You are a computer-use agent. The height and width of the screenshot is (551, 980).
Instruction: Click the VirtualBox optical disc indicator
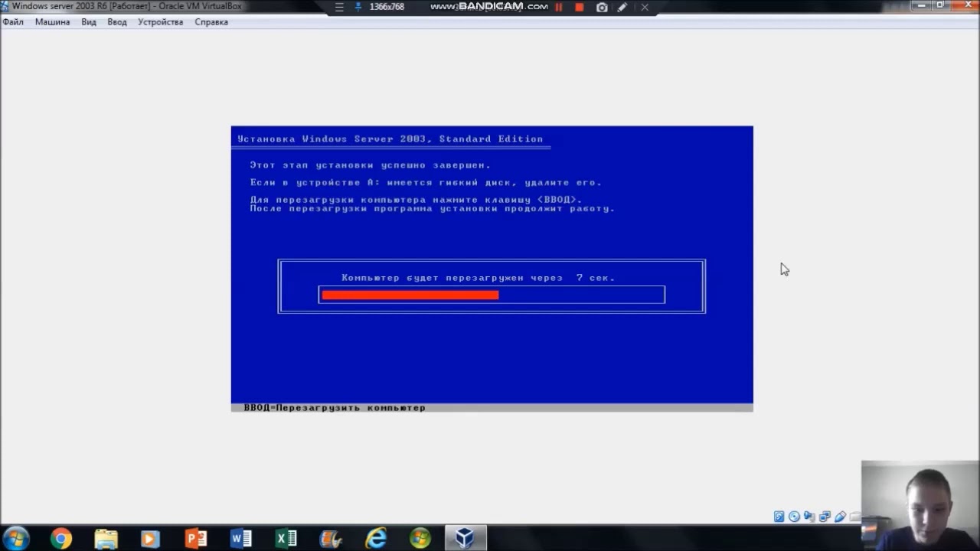[794, 517]
